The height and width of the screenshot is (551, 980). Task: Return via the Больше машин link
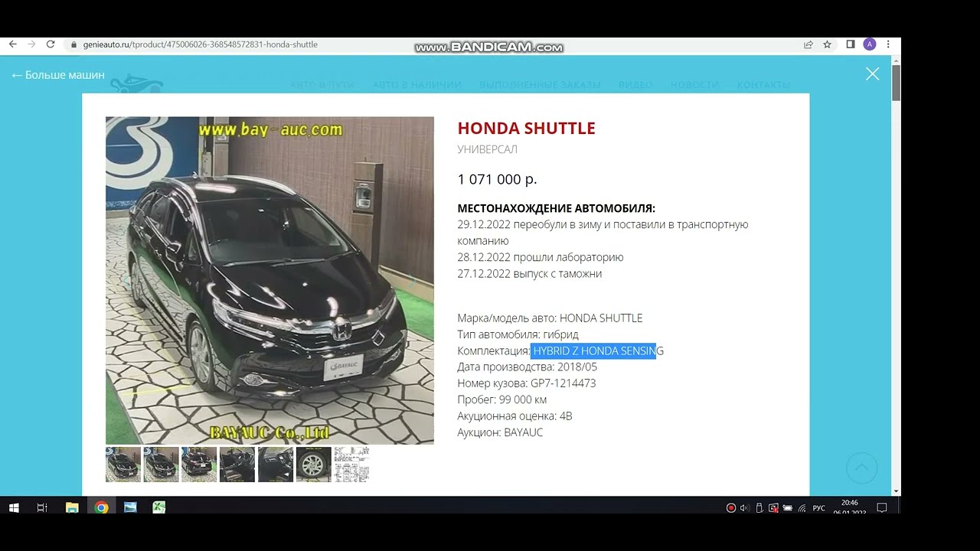58,75
